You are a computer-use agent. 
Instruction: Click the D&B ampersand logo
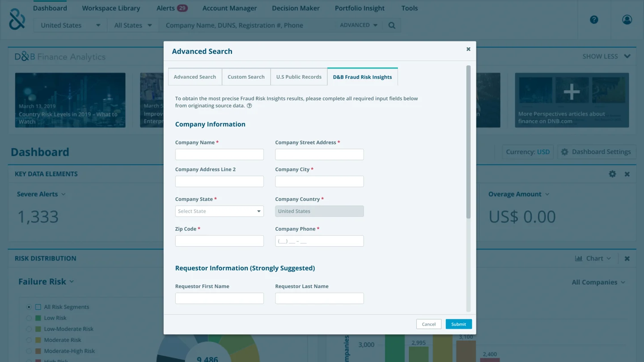click(17, 19)
